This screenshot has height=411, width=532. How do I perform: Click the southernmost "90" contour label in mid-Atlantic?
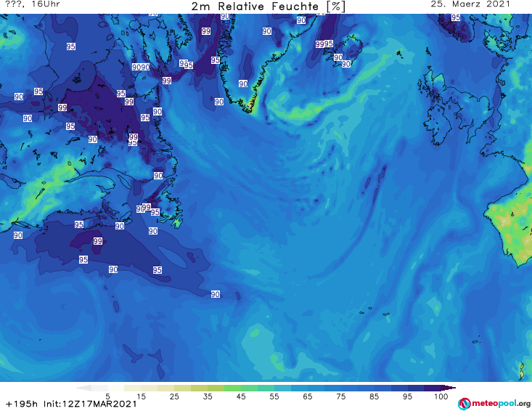[x=216, y=294]
